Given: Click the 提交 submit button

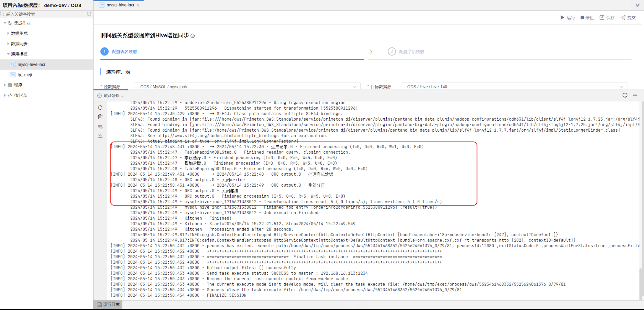Looking at the screenshot, I should point(628,17).
